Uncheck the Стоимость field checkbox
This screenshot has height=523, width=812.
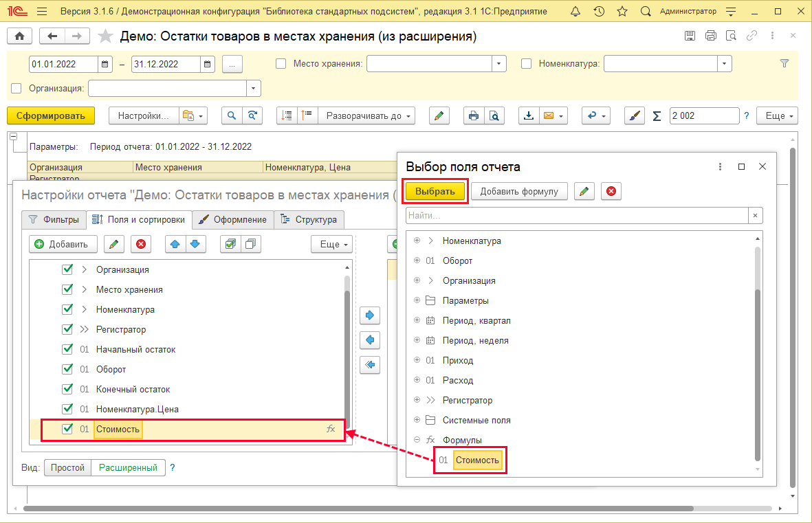coord(67,429)
